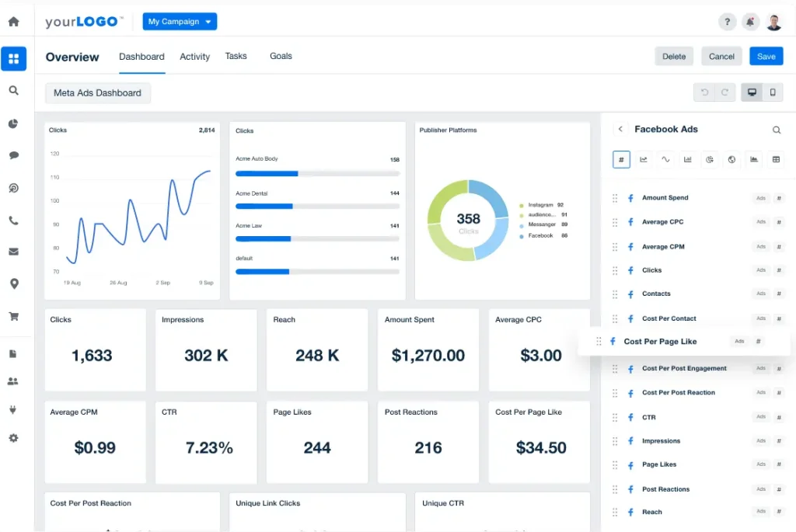
Task: Click the Acme Auto Body progress bar
Action: click(317, 173)
